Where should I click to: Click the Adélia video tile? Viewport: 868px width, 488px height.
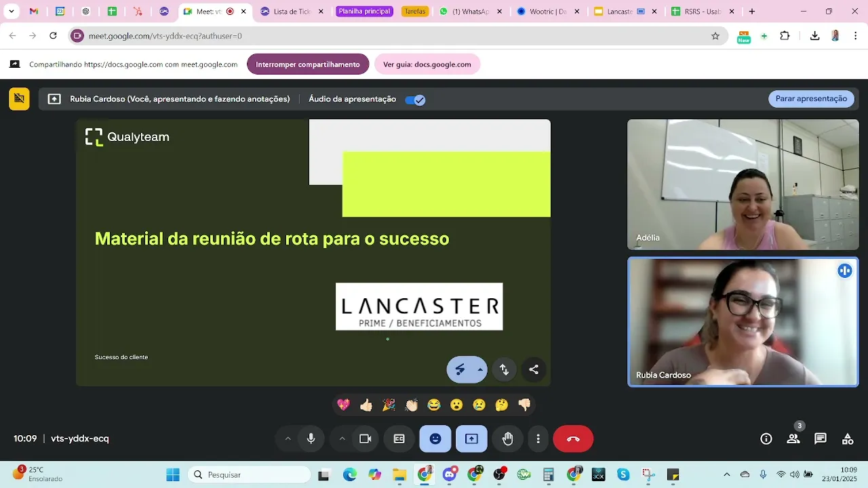743,185
